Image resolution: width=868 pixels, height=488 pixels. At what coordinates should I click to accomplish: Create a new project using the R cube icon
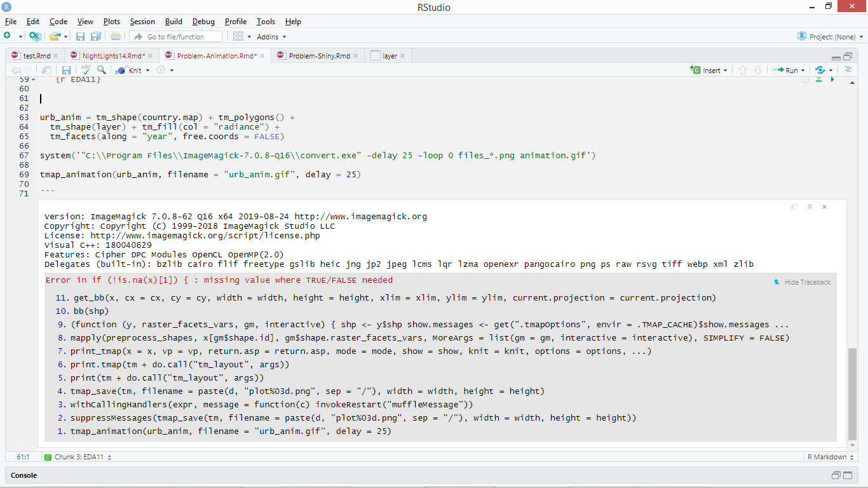pyautogui.click(x=35, y=36)
